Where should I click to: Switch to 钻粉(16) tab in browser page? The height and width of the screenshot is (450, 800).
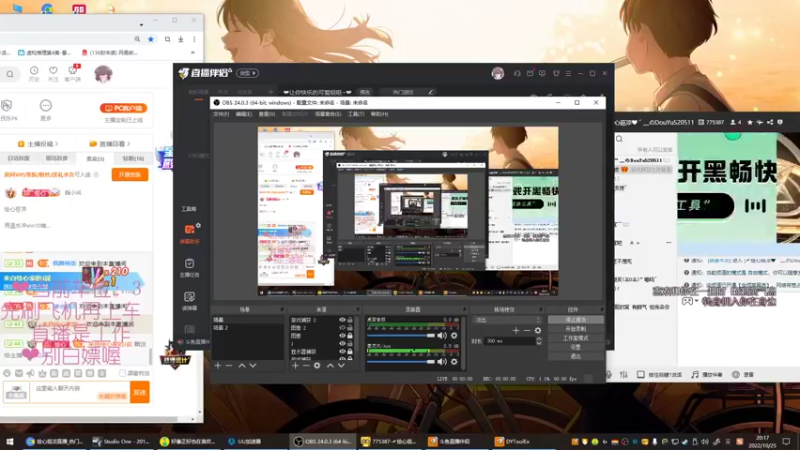[133, 159]
